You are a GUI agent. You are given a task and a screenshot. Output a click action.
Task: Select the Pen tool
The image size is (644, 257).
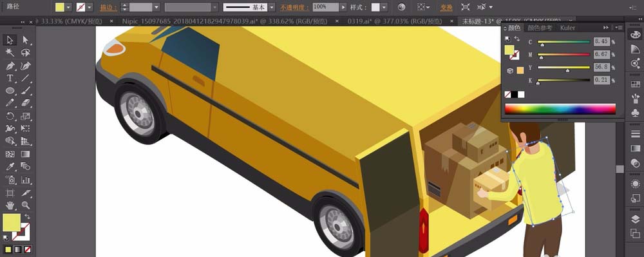[x=10, y=66]
